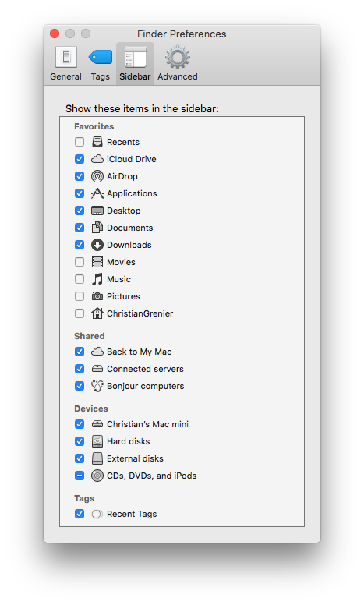Switch to the Sidebar tab

[135, 63]
